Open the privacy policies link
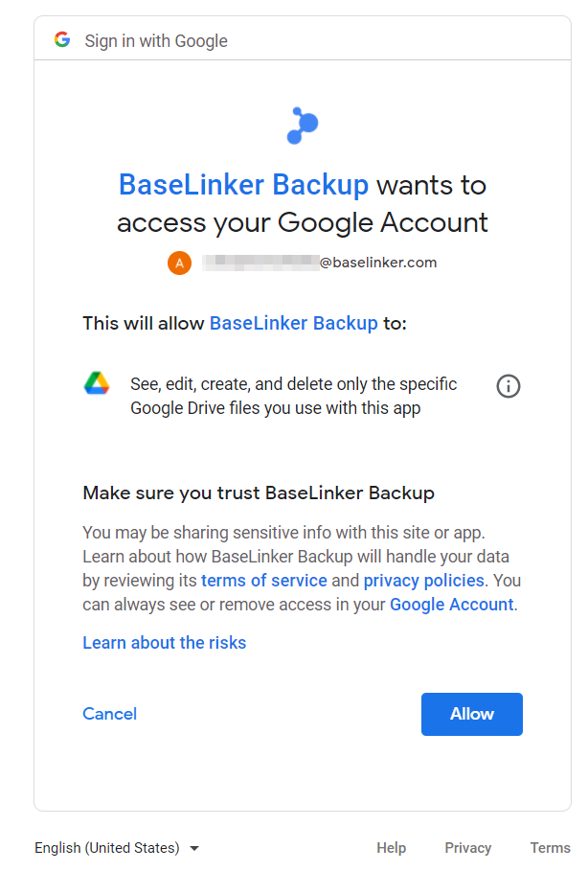The width and height of the screenshot is (588, 894). 424,581
